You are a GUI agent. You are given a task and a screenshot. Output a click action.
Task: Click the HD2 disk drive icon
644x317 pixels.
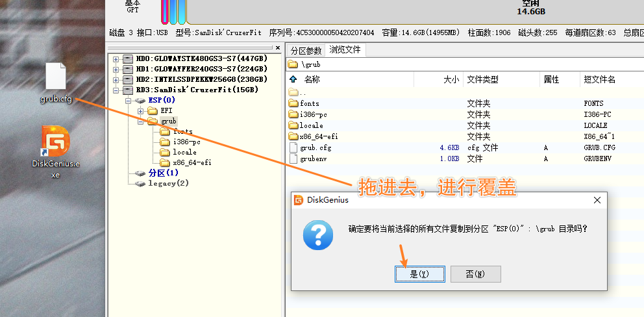point(128,79)
